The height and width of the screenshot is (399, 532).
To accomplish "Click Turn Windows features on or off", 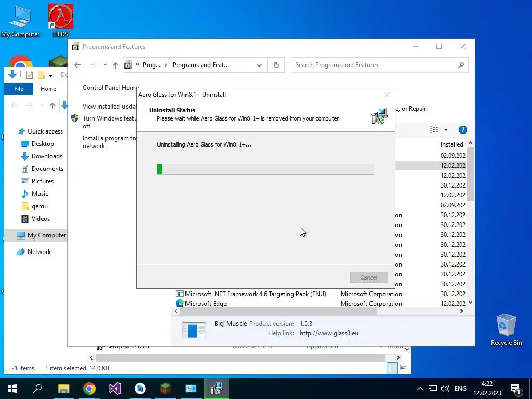I will (109, 122).
